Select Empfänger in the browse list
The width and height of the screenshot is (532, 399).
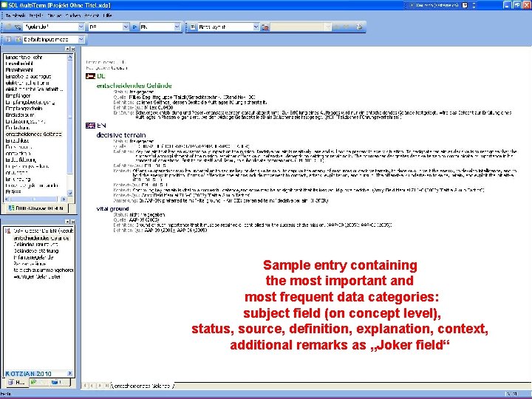[x=18, y=95]
